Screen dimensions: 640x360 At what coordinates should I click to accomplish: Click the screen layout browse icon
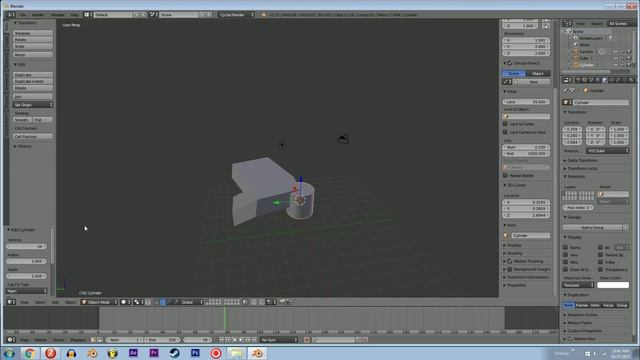(x=87, y=15)
